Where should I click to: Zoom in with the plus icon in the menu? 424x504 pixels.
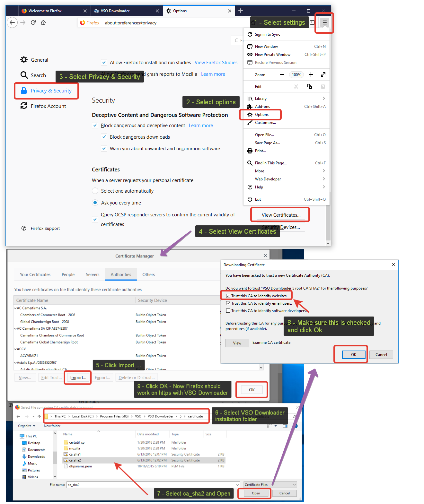point(311,74)
